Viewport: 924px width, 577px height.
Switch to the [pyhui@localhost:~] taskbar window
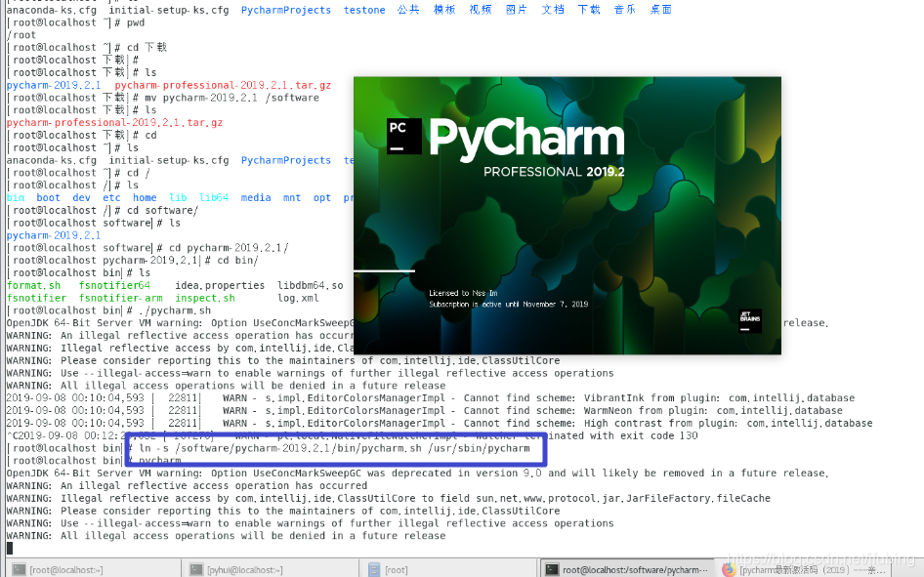coord(269,569)
